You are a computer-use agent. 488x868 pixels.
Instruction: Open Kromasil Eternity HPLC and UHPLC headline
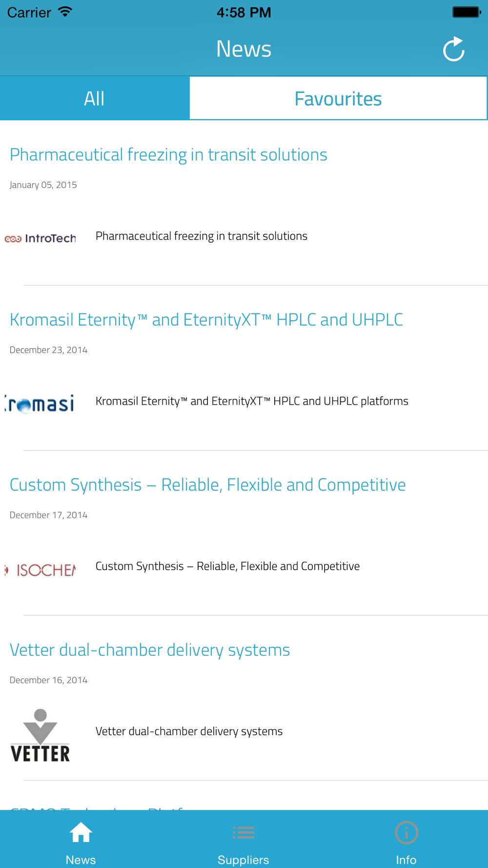tap(206, 320)
